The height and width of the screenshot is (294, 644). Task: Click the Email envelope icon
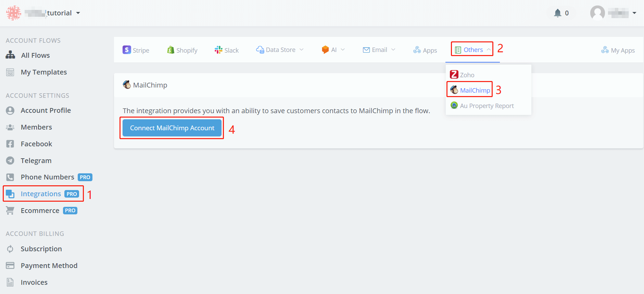(x=366, y=50)
